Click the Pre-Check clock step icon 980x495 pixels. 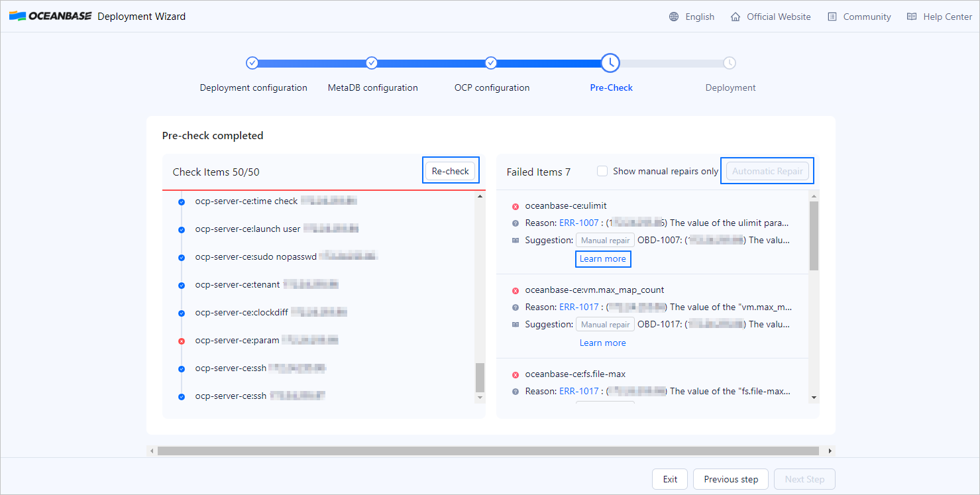(x=610, y=63)
